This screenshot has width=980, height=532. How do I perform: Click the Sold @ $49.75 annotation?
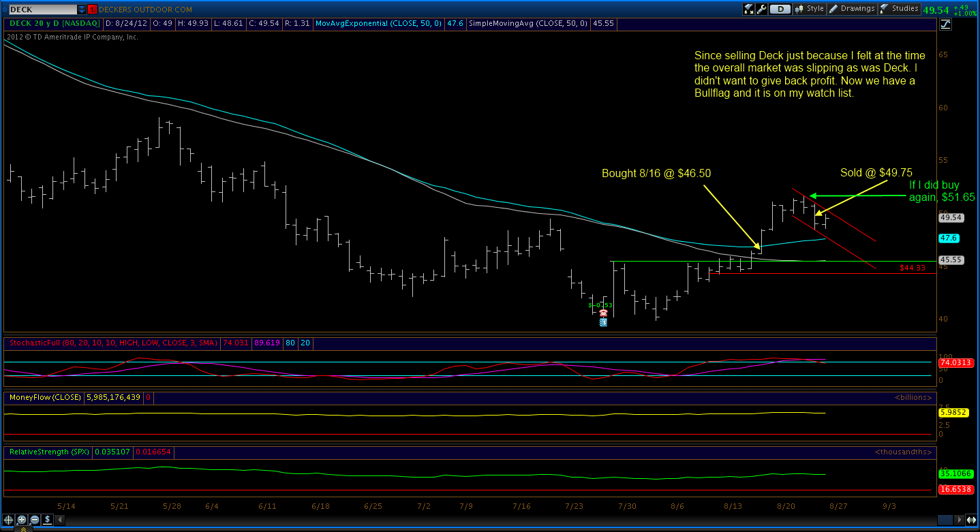click(x=876, y=173)
